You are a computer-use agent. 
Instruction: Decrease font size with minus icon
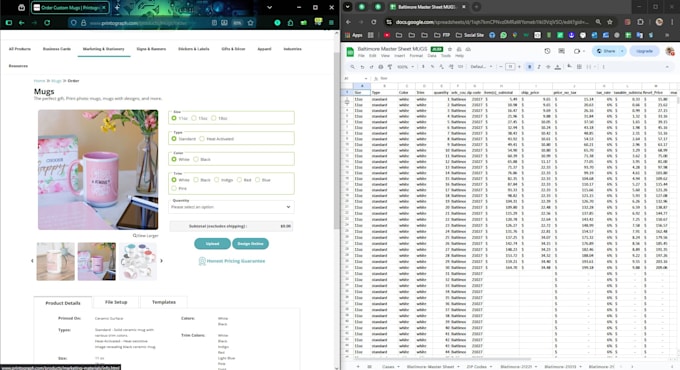point(501,67)
